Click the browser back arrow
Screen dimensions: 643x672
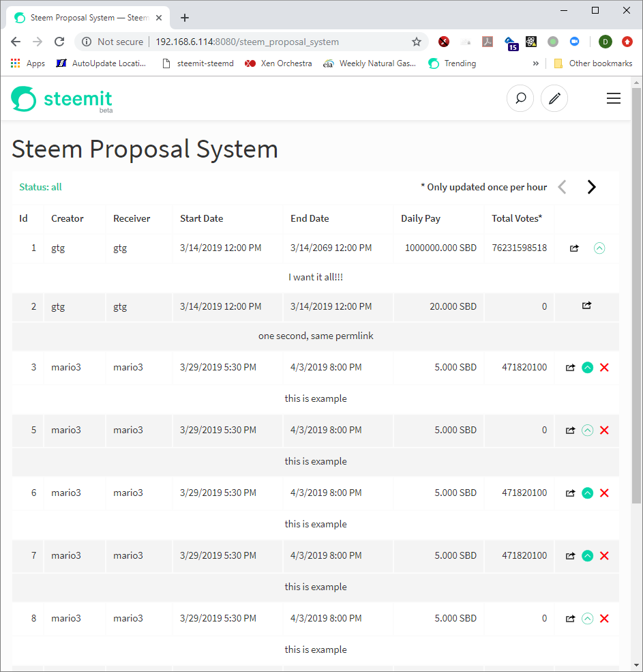(x=16, y=42)
